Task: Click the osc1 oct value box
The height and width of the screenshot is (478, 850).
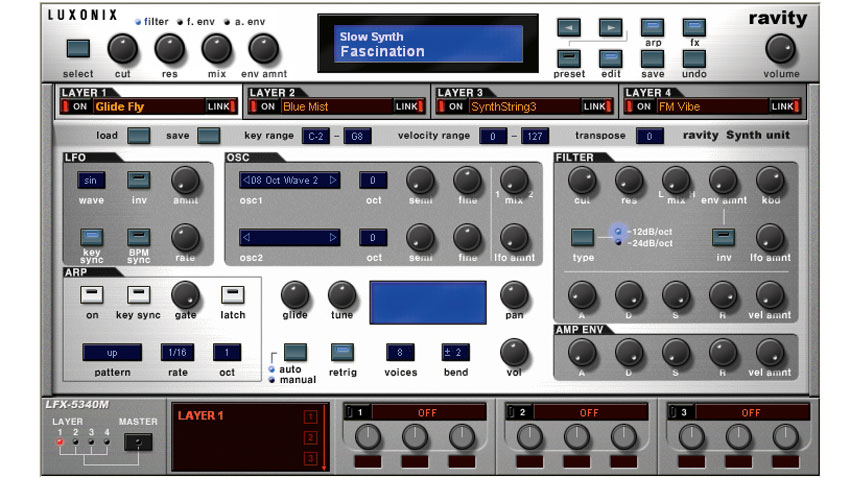Action: pyautogui.click(x=373, y=180)
